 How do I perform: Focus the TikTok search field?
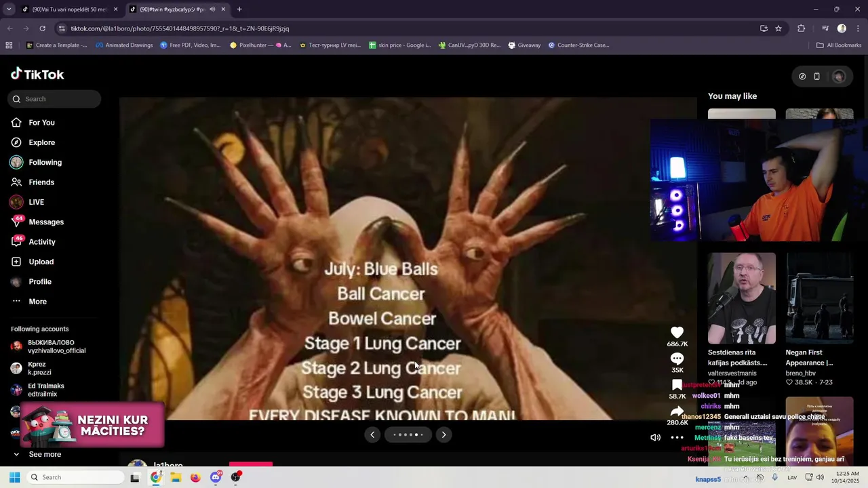click(x=54, y=99)
